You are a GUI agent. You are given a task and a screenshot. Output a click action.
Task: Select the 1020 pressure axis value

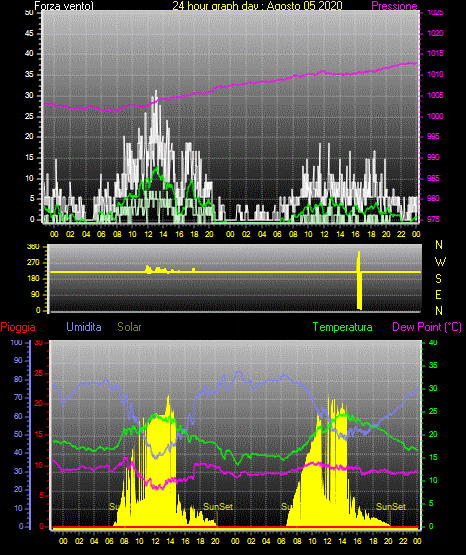pos(436,33)
